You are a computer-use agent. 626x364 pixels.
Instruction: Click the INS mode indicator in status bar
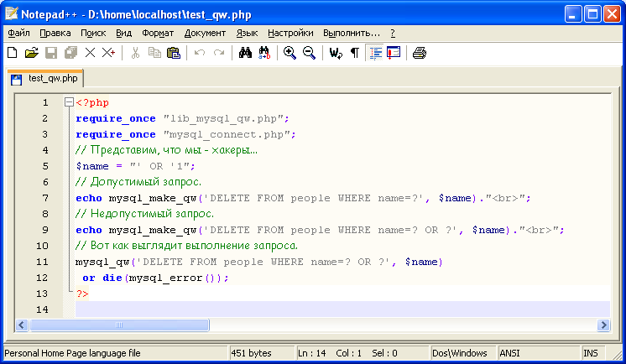591,353
